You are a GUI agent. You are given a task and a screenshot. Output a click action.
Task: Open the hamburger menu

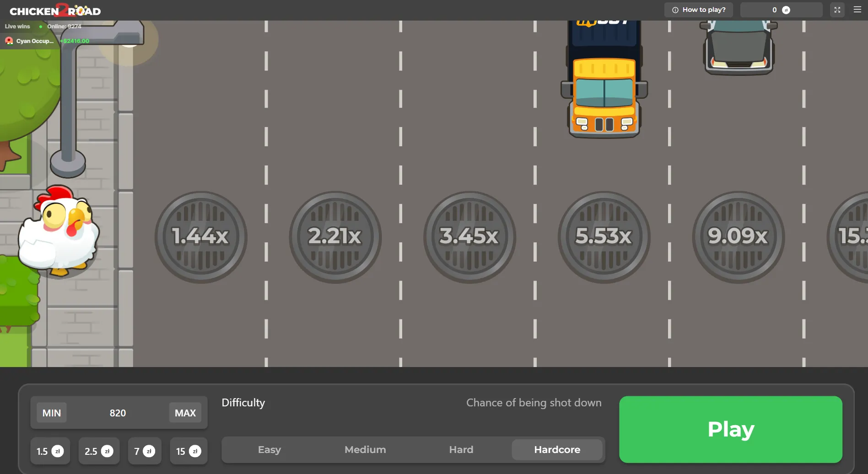click(x=857, y=10)
